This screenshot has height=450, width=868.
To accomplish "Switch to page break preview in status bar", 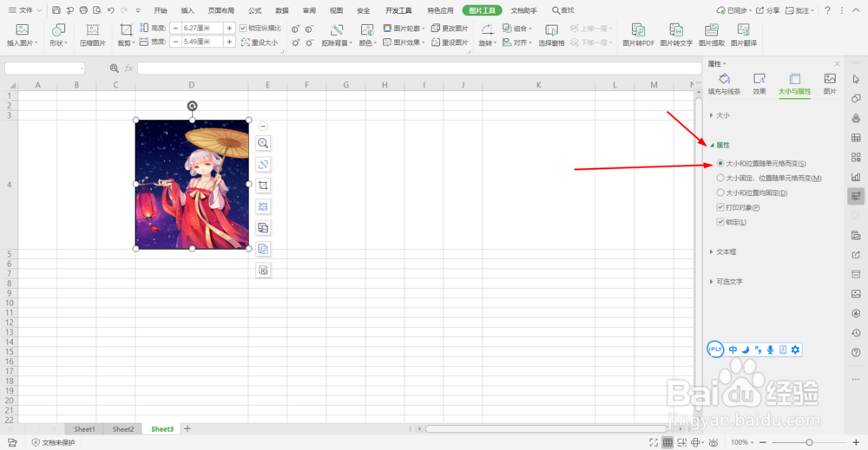I will click(682, 442).
